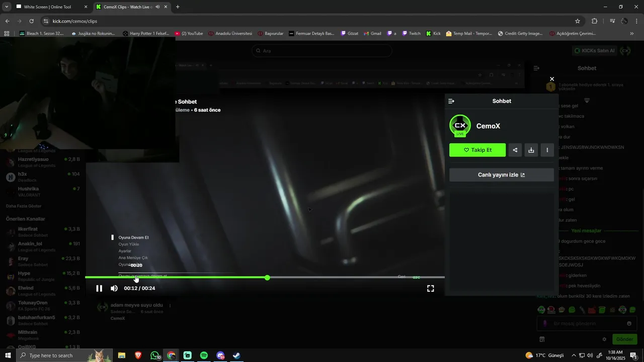Mute the clip player volume
The width and height of the screenshot is (644, 362).
coord(114,289)
